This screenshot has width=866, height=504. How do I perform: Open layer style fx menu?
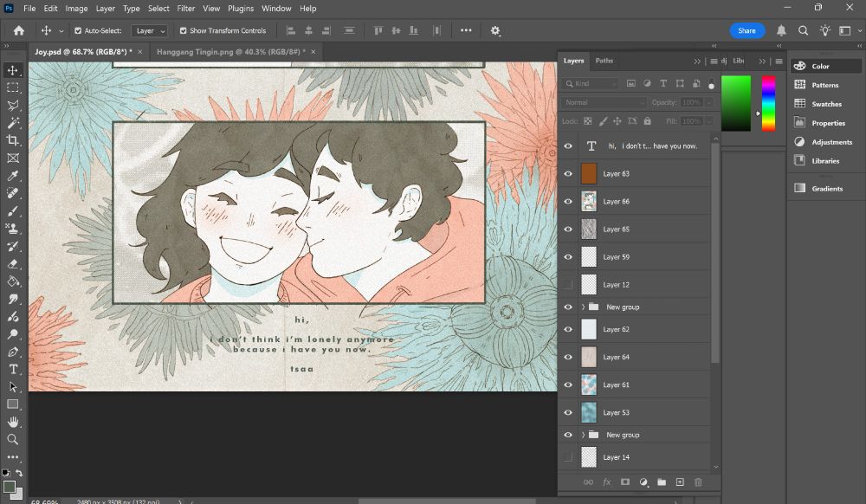[606, 482]
